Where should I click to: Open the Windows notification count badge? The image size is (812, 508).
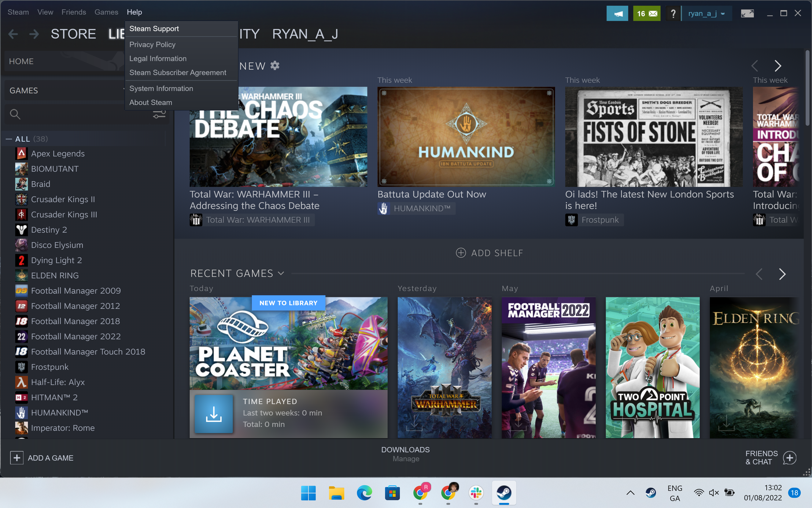tap(794, 493)
